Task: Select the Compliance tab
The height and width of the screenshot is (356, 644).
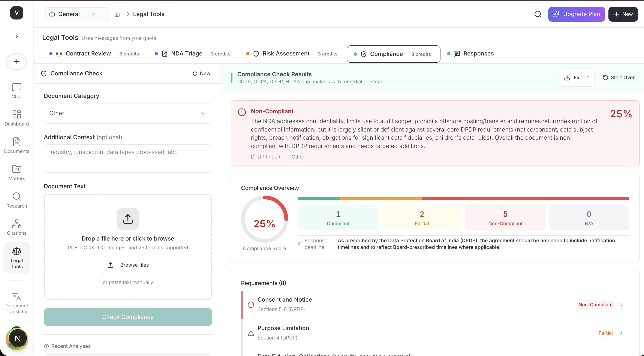Action: pos(393,54)
